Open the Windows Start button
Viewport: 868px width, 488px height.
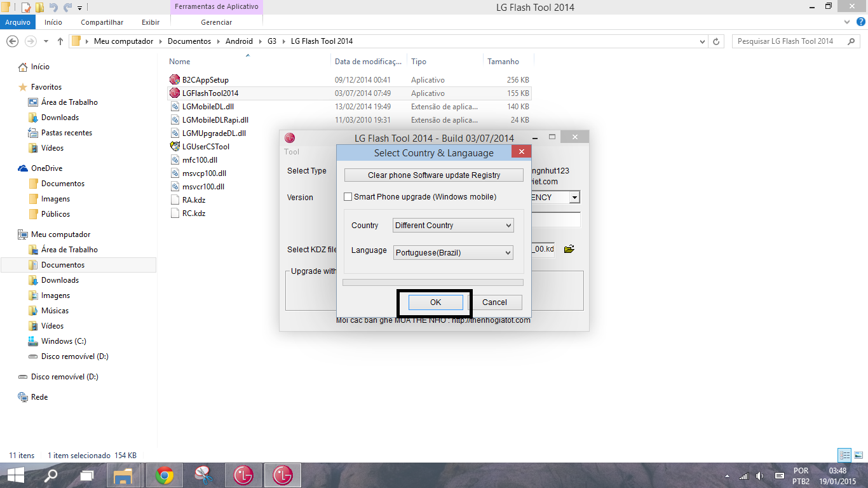pos(16,475)
